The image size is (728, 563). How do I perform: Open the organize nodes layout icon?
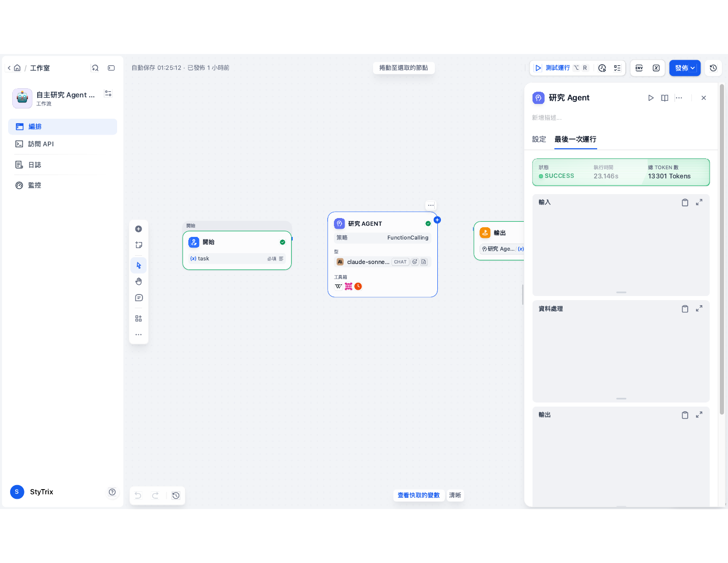click(138, 318)
